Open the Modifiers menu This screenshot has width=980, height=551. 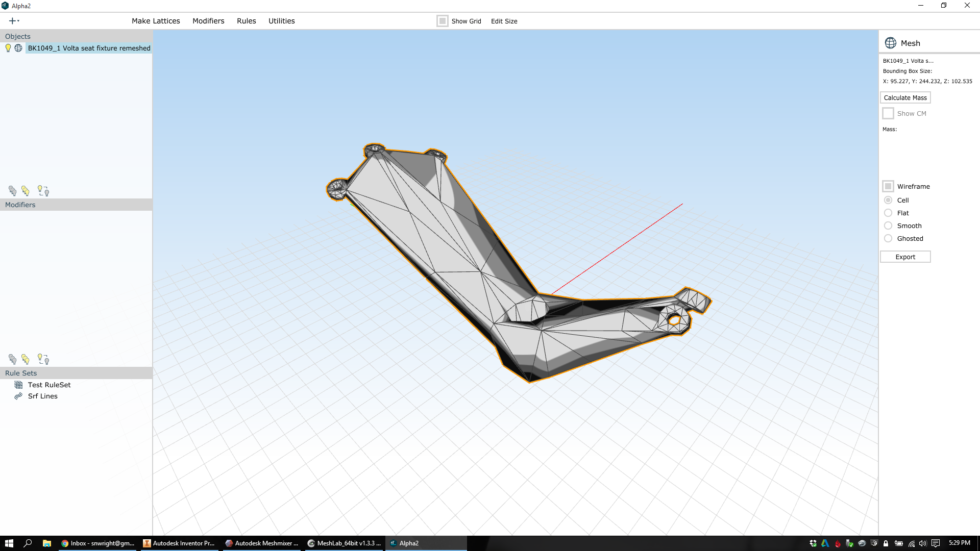(208, 21)
